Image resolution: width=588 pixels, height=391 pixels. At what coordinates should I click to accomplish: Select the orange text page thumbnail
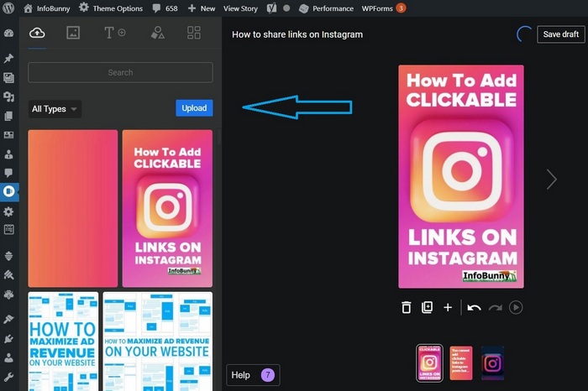(x=461, y=363)
